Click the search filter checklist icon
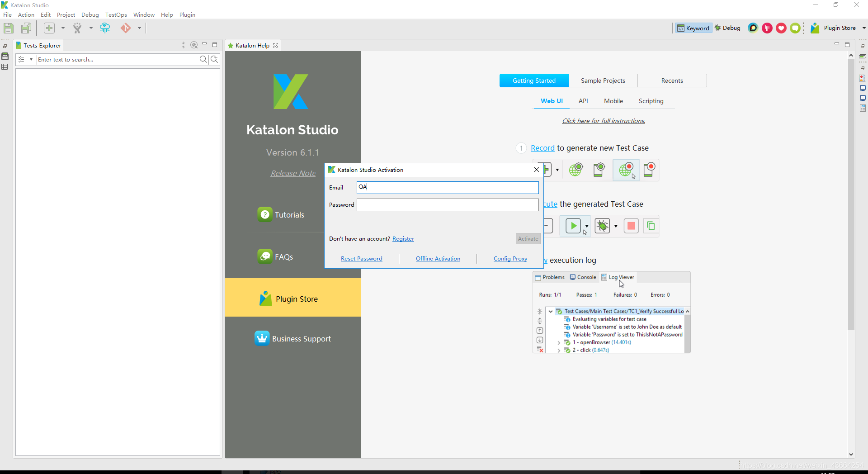Screen dimensions: 868x474 [x=21, y=59]
